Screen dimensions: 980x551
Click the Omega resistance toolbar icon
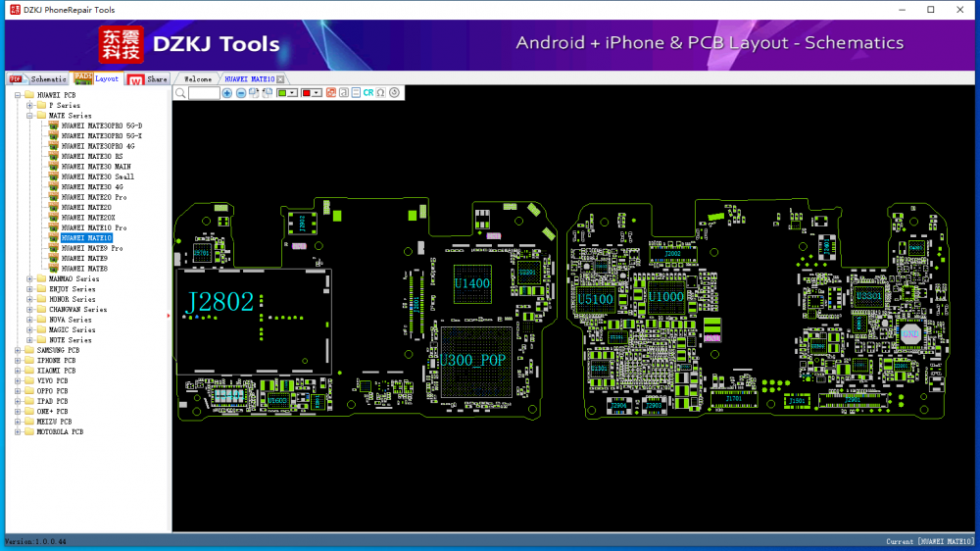[x=380, y=93]
